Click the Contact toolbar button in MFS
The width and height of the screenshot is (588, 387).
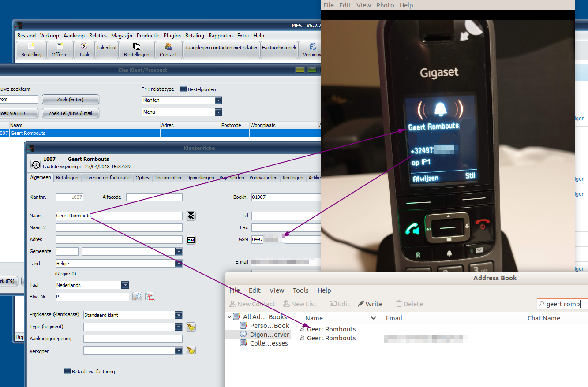[x=168, y=50]
